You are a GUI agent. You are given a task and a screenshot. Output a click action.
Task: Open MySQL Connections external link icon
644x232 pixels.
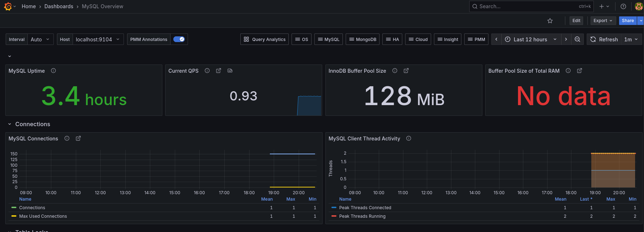tap(78, 138)
